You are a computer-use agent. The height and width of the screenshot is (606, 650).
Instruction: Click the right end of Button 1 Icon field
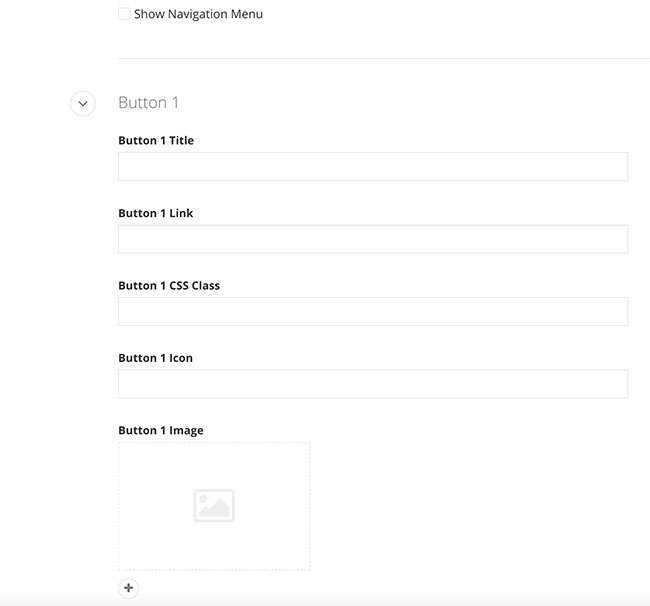click(x=615, y=384)
